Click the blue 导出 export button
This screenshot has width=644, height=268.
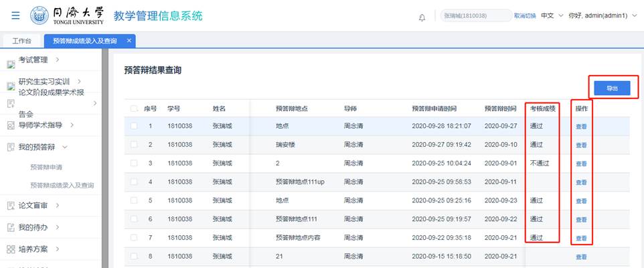pyautogui.click(x=612, y=88)
